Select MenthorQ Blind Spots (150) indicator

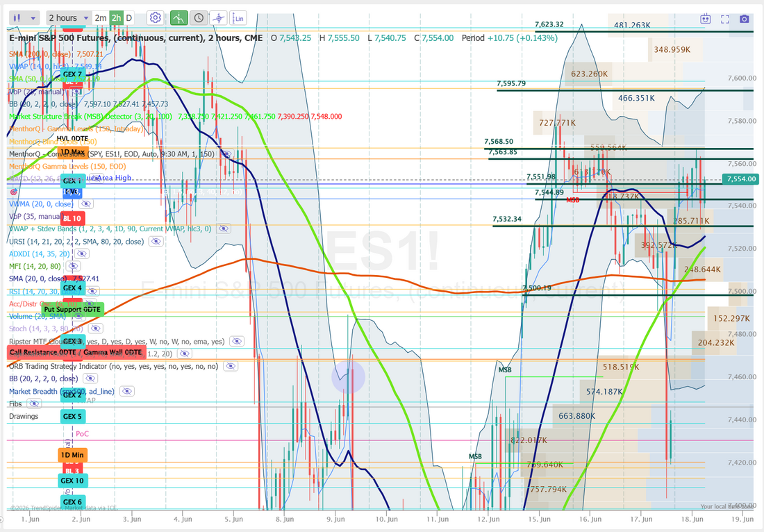[x=53, y=141]
